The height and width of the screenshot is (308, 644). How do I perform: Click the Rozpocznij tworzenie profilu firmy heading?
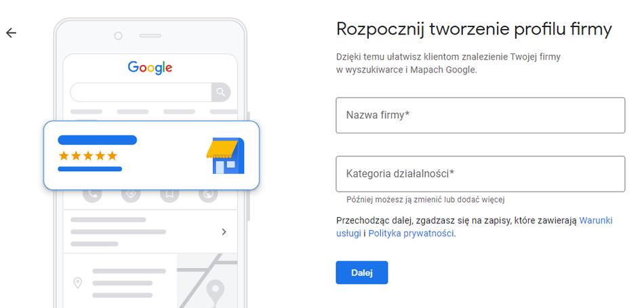click(x=474, y=29)
